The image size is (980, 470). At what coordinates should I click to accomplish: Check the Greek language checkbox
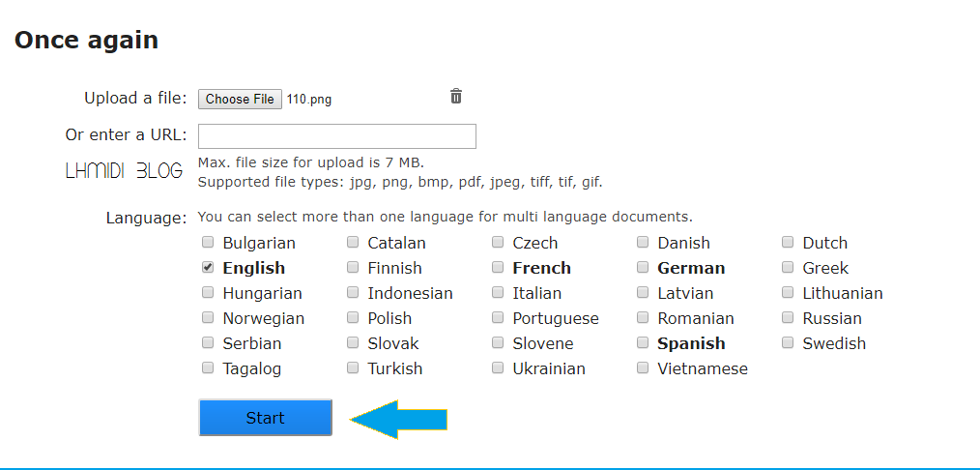(x=788, y=267)
